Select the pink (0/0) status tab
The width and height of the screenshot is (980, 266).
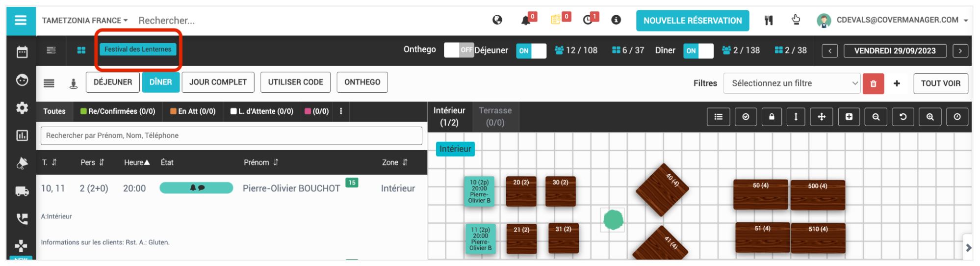tap(317, 111)
